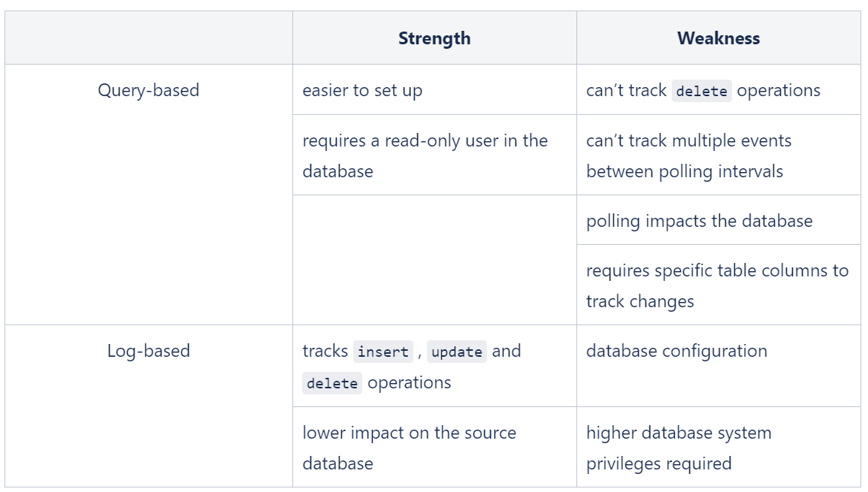Click the empty top-left header cell
Image resolution: width=868 pixels, height=492 pixels.
149,38
